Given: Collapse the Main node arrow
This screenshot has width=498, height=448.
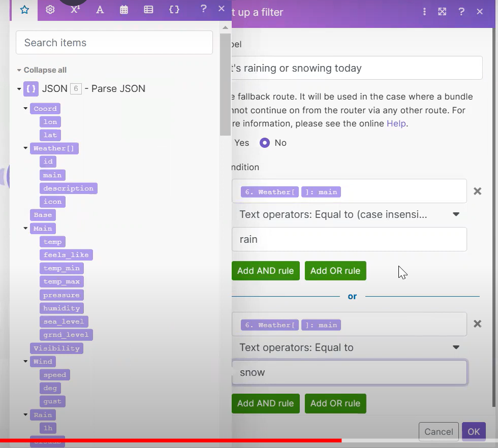Looking at the screenshot, I should (25, 228).
